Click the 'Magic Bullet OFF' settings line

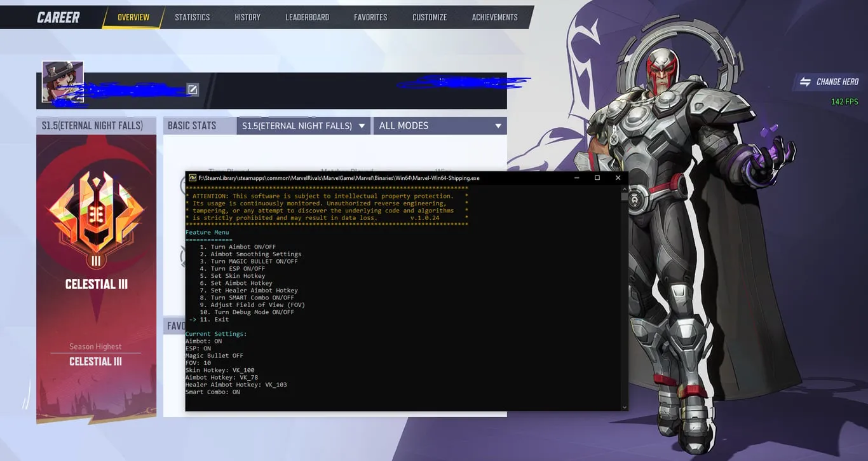tap(214, 356)
